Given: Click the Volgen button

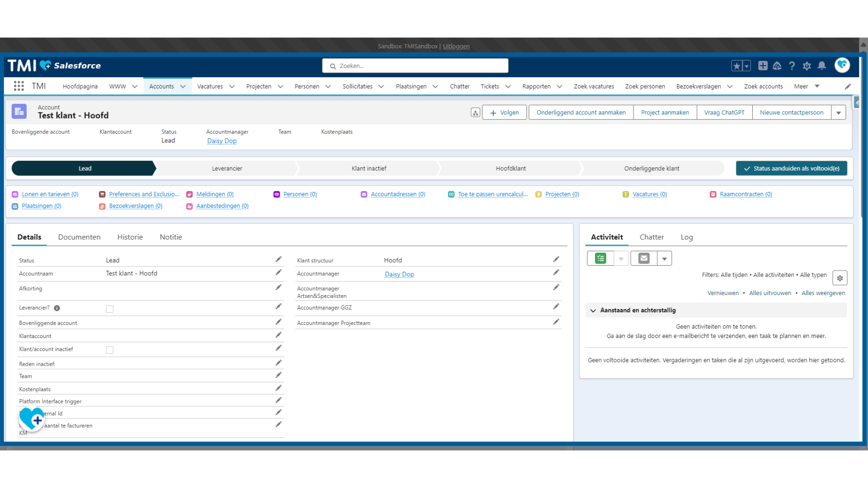Looking at the screenshot, I should pyautogui.click(x=505, y=113).
